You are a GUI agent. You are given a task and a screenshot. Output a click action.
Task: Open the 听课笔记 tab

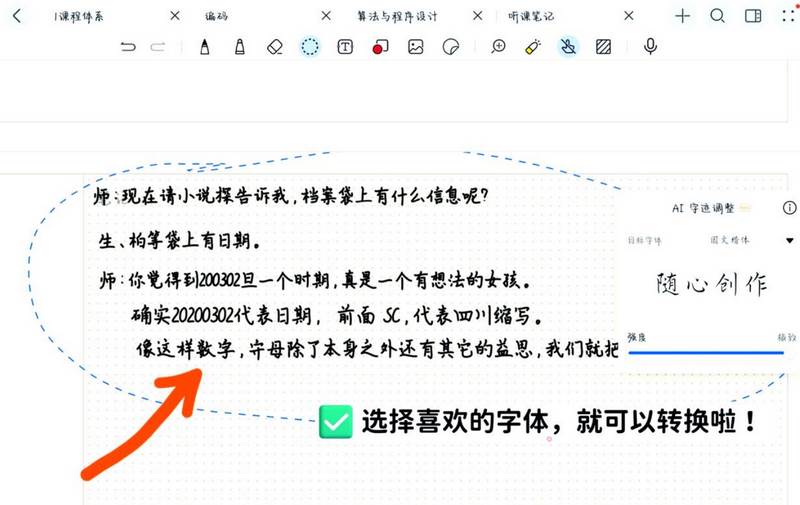click(531, 16)
